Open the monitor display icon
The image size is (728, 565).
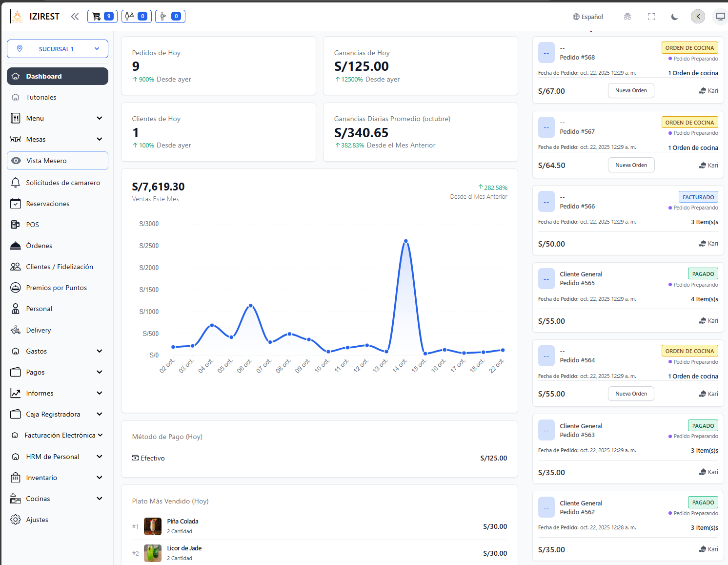720,17
